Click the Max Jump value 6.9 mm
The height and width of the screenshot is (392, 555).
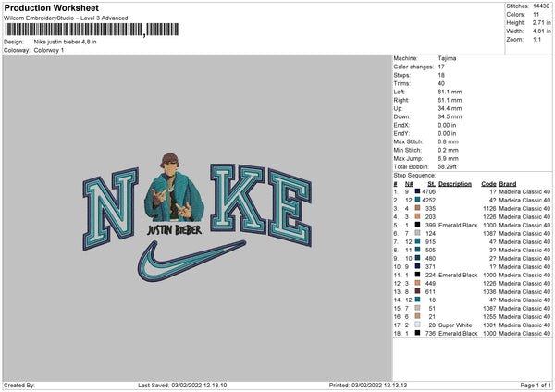click(448, 158)
